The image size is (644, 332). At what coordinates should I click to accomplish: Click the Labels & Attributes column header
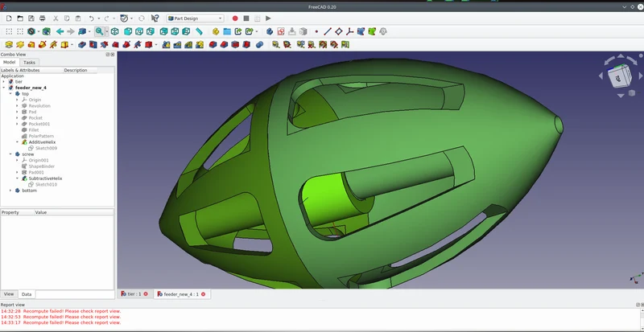click(x=31, y=70)
